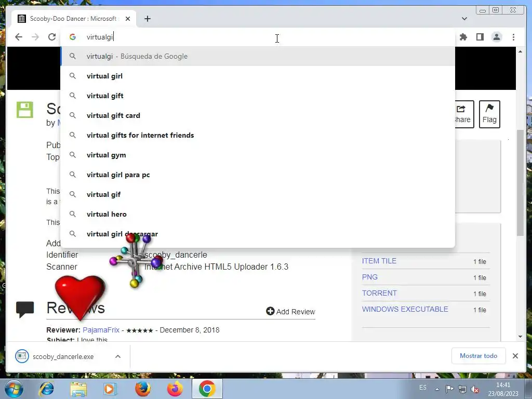This screenshot has width=532, height=399.
Task: Open a new tab with the plus button
Action: [x=147, y=19]
